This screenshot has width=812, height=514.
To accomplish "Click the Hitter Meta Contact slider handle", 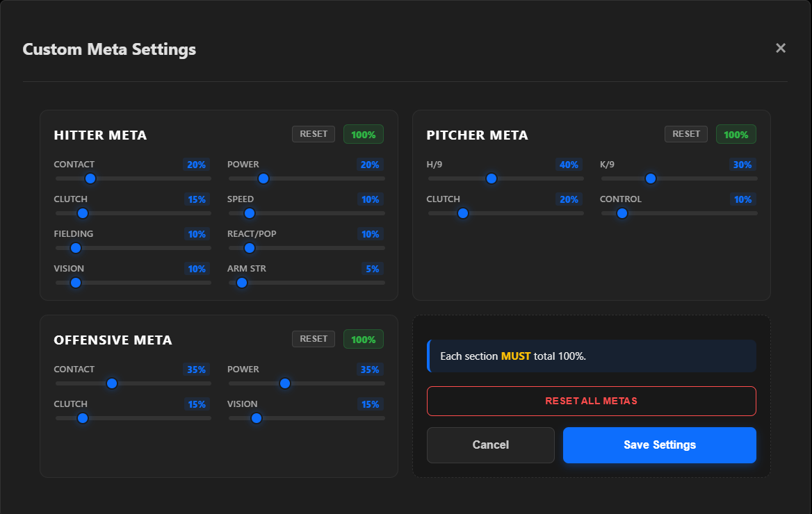I will click(90, 179).
